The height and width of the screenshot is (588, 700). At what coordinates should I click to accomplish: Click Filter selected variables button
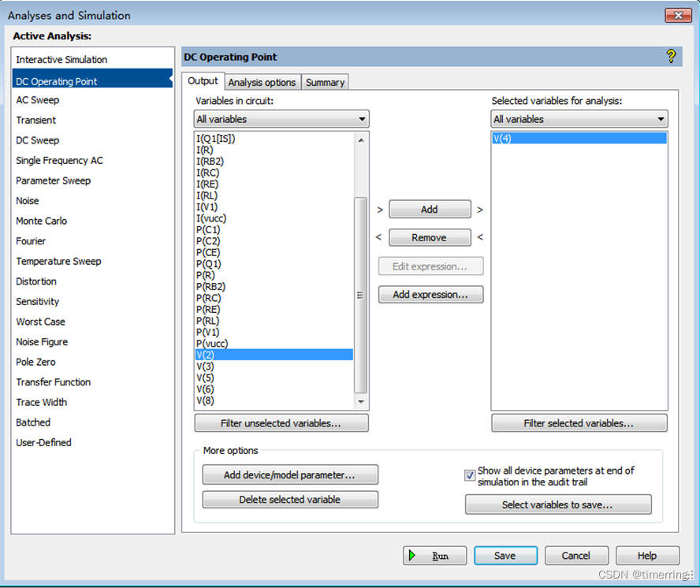(x=579, y=423)
